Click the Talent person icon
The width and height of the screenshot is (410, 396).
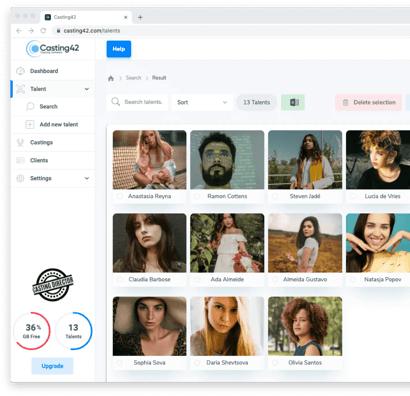(20, 89)
